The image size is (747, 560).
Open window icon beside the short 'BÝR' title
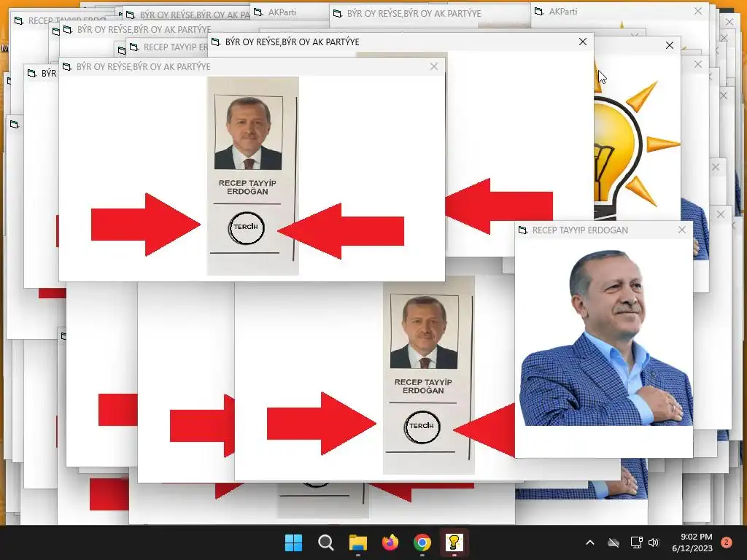pyautogui.click(x=31, y=74)
